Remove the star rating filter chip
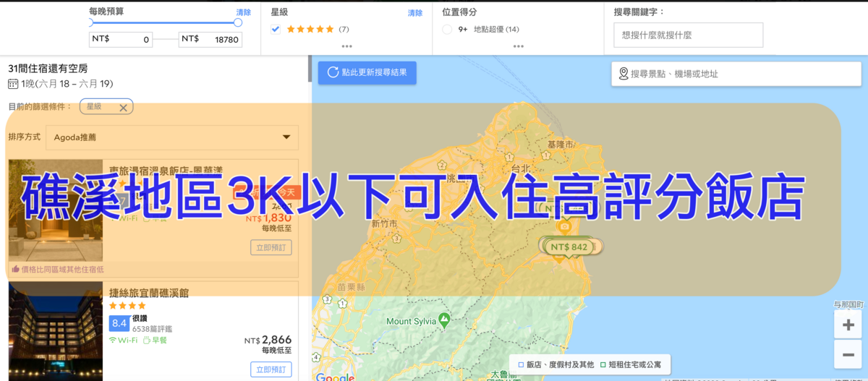 point(123,107)
